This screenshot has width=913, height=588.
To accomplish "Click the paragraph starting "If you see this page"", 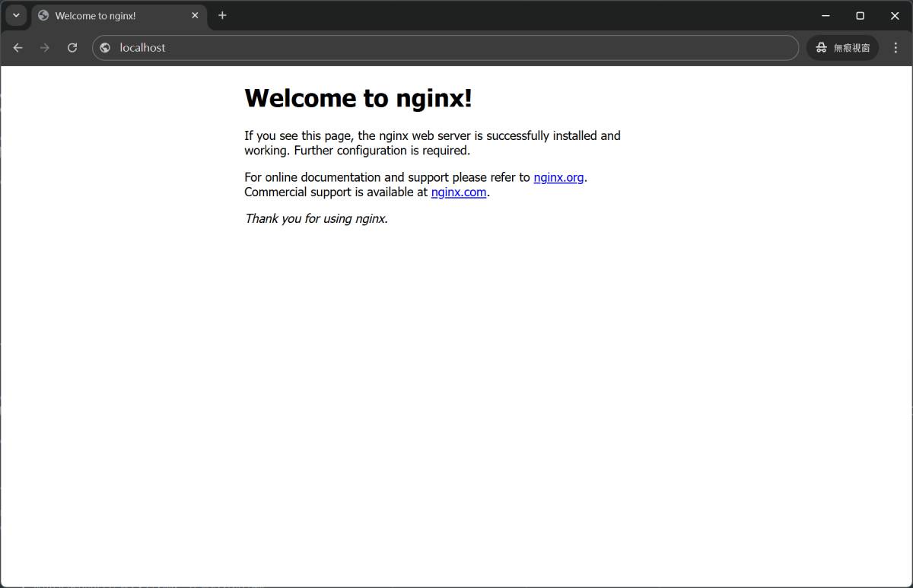I will click(432, 143).
